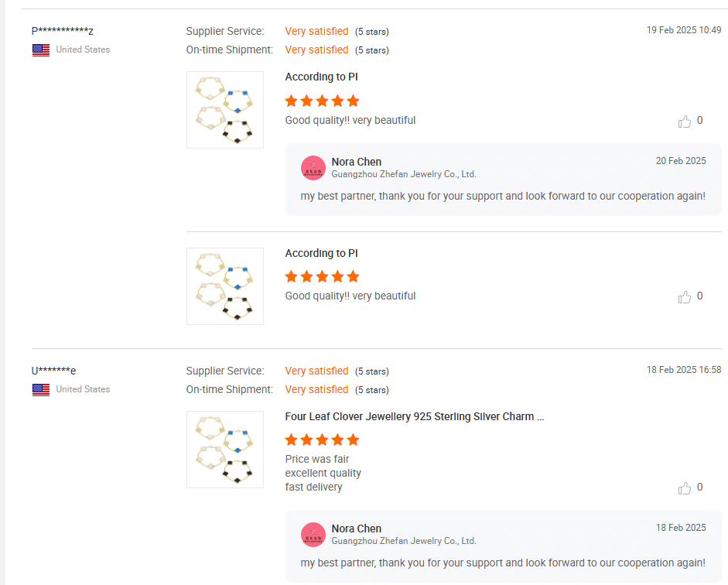Click five-star rating under first According to PI

point(322,101)
